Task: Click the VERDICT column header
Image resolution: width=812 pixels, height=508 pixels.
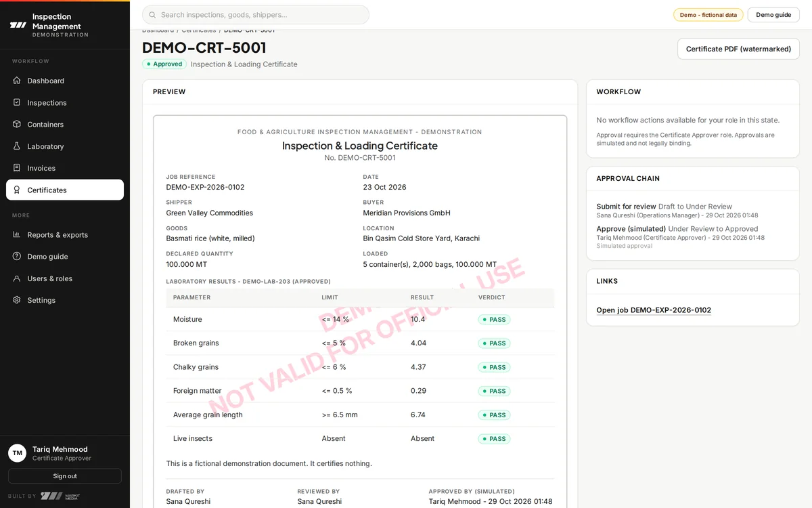Action: (x=491, y=297)
